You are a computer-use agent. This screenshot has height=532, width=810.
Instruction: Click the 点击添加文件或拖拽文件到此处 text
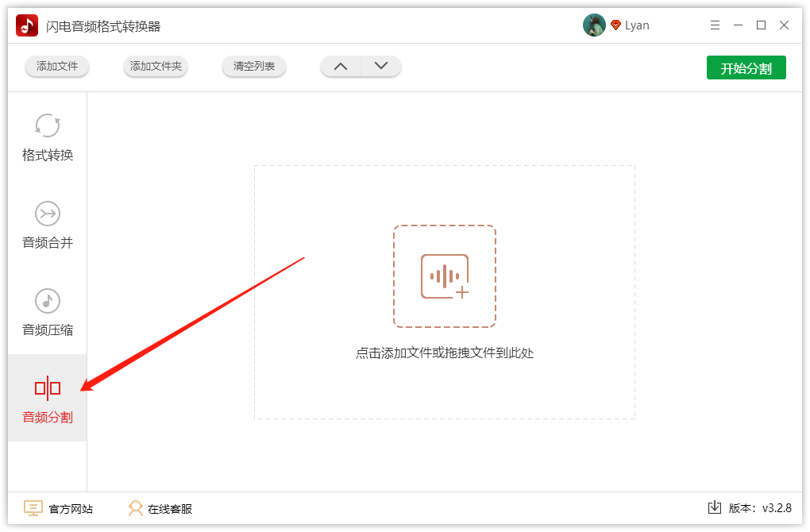445,353
